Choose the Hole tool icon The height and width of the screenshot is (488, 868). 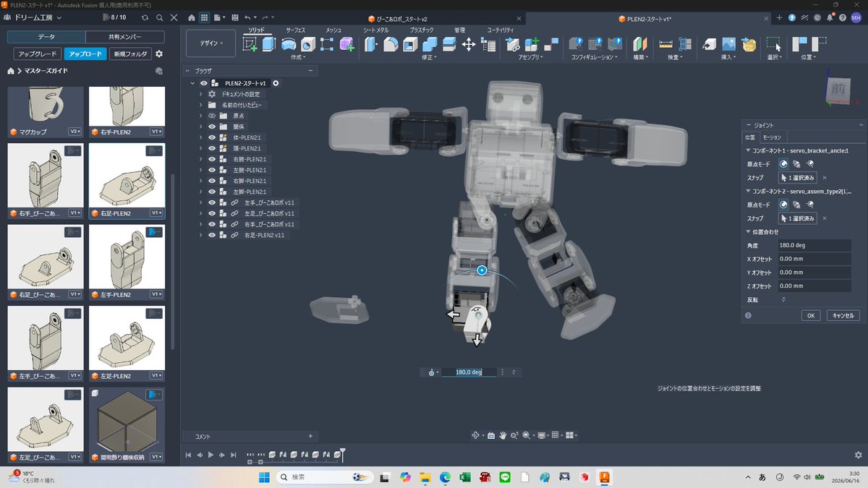click(307, 44)
